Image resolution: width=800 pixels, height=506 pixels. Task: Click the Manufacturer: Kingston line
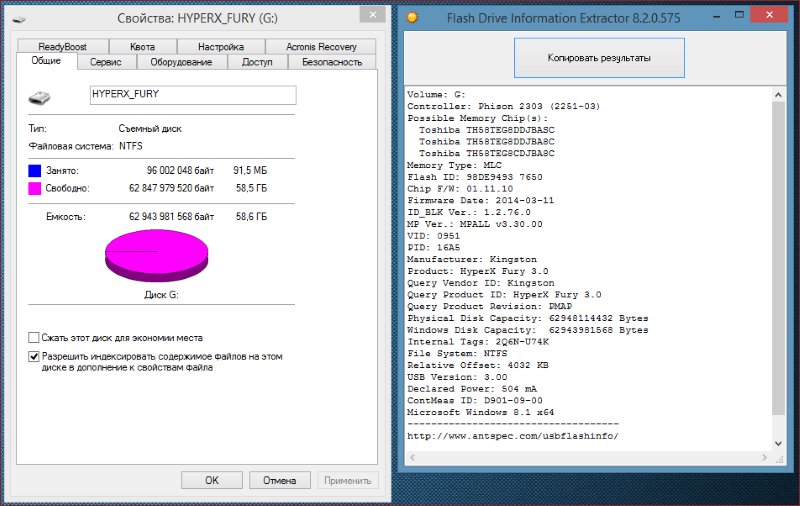pos(471,259)
